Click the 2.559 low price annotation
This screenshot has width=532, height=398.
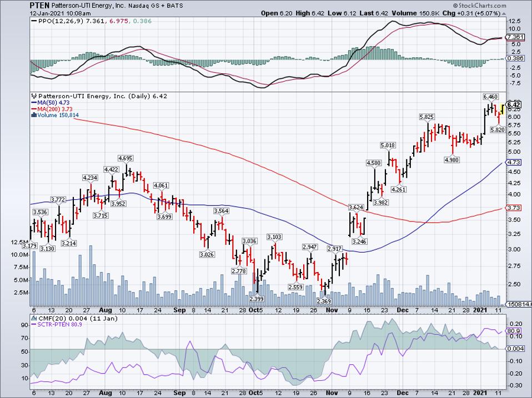[x=295, y=287]
